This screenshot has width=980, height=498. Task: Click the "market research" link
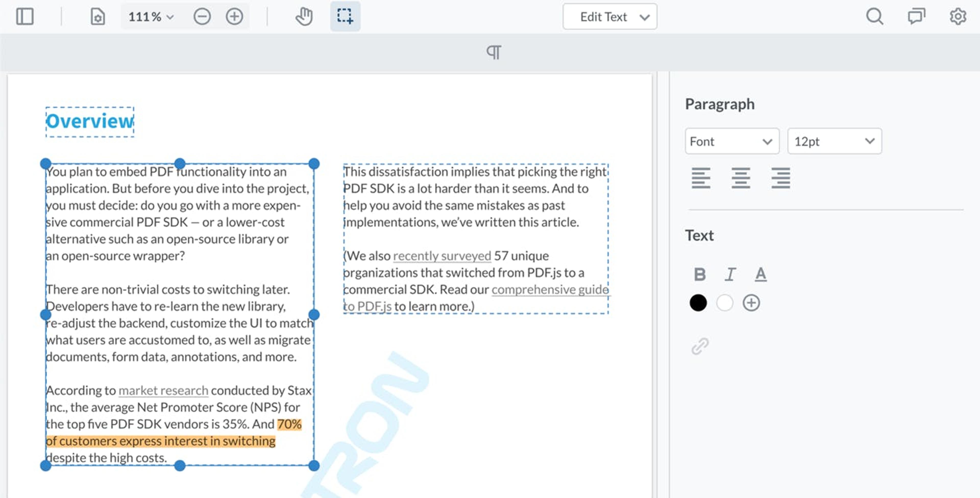coord(163,391)
